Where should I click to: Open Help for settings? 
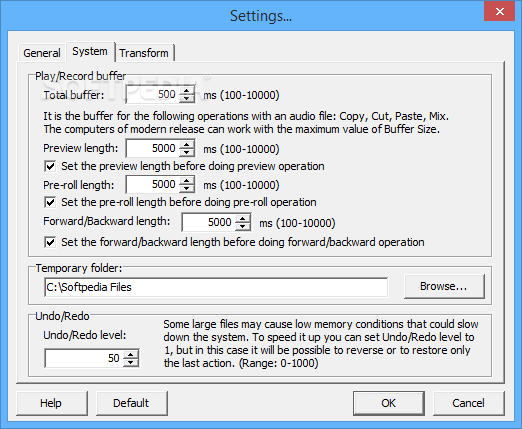52,403
